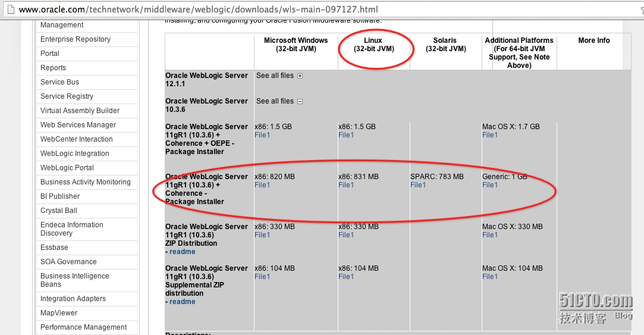Go to Crystal Ball in sidebar
This screenshot has width=644, height=335.
point(59,211)
